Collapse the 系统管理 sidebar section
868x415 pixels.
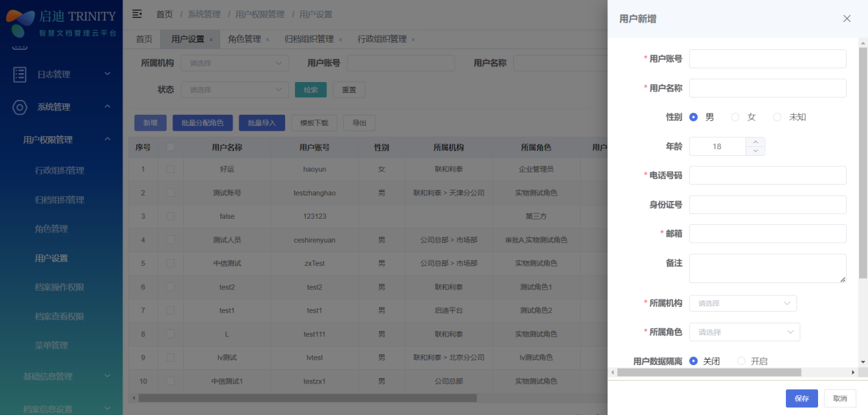tap(107, 107)
